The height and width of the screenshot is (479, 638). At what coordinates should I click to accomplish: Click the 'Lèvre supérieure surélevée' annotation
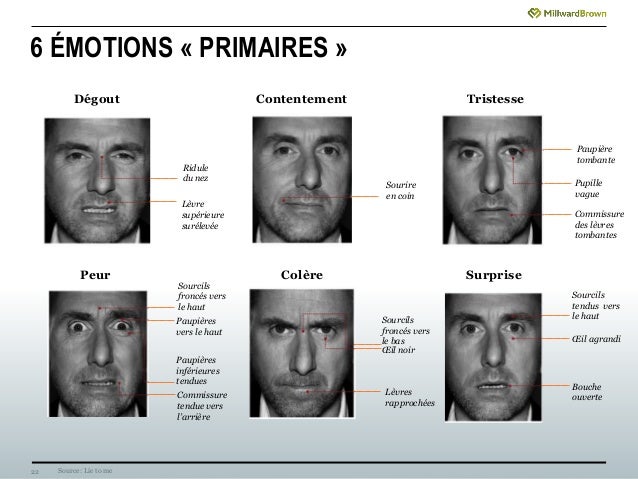tap(203, 214)
